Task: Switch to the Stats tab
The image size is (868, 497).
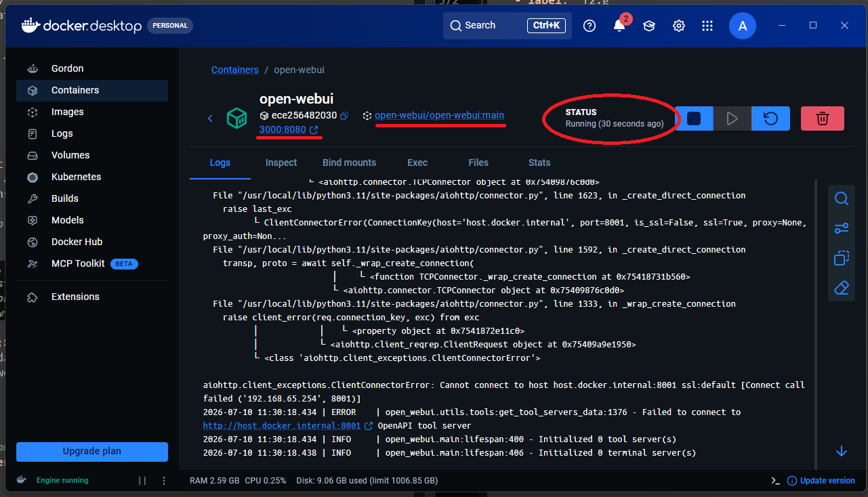Action: 539,163
